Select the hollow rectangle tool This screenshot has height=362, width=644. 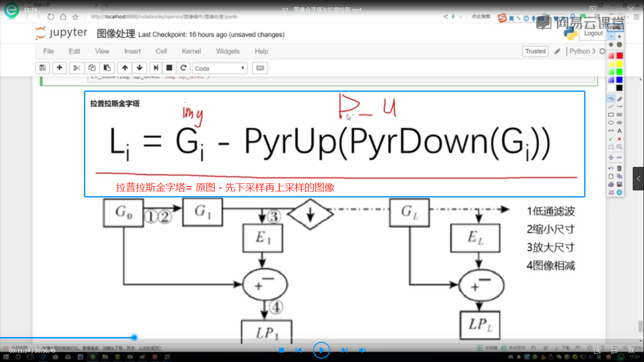[611, 115]
